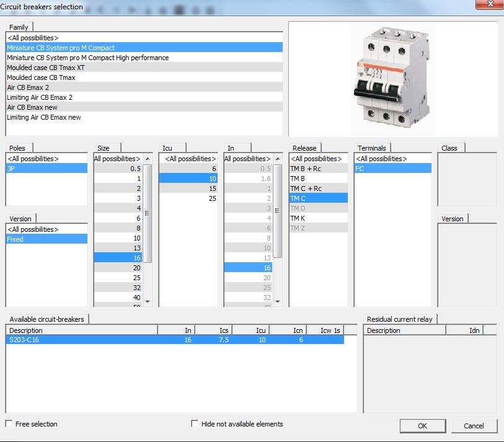Choose Icu value 15

tap(188, 188)
